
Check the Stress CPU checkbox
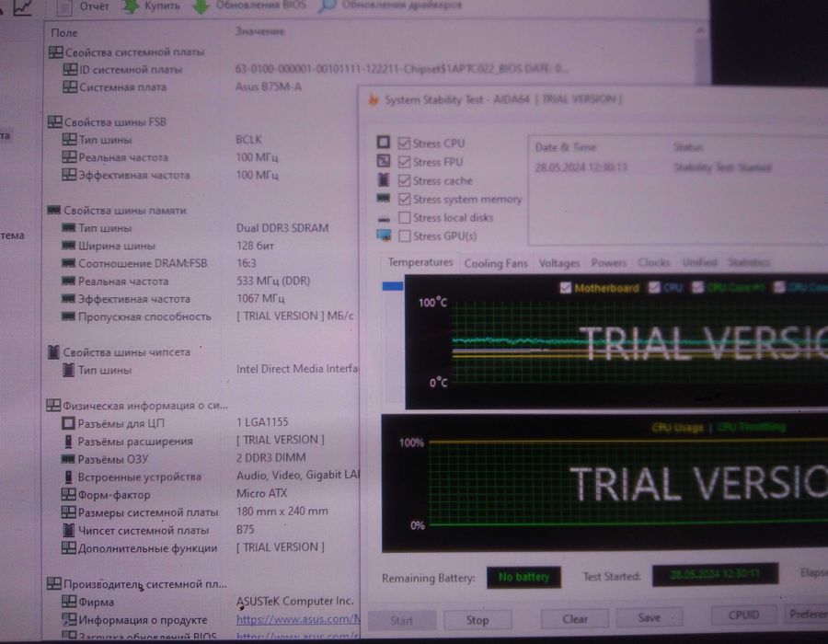coord(404,143)
